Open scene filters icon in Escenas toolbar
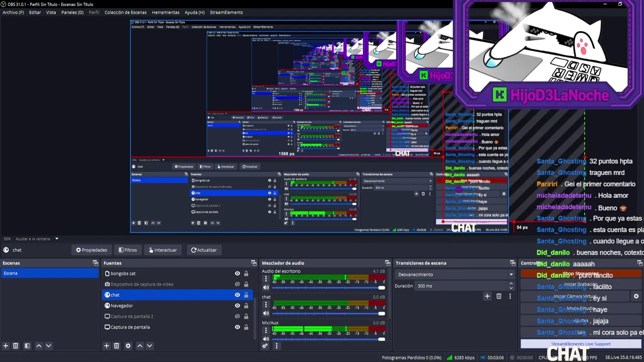This screenshot has width=644, height=362. [27, 346]
